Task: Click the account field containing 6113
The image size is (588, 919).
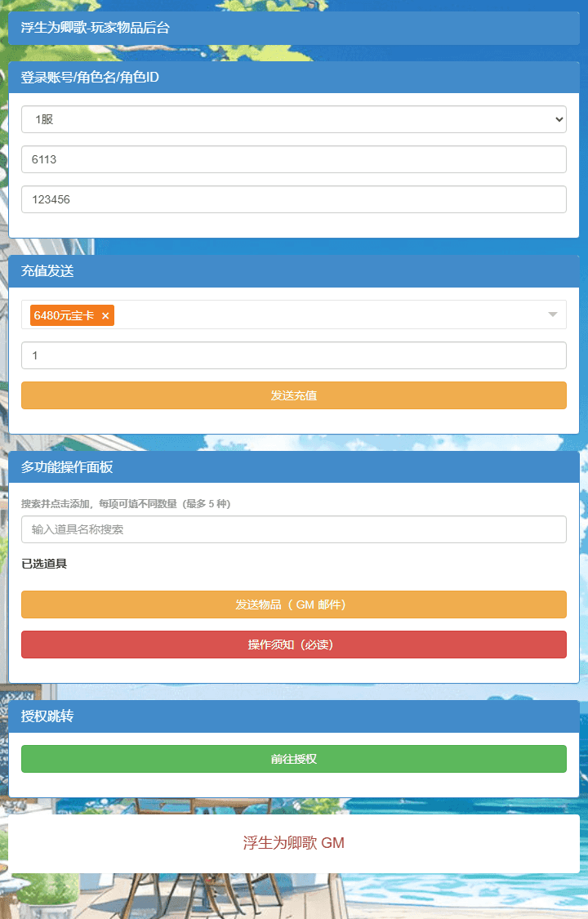Action: (293, 159)
